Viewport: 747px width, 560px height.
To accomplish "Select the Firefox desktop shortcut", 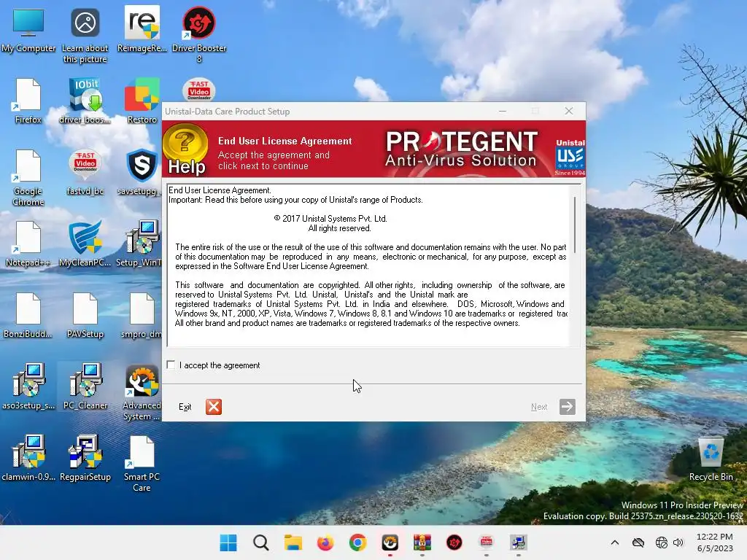I will 28,101.
